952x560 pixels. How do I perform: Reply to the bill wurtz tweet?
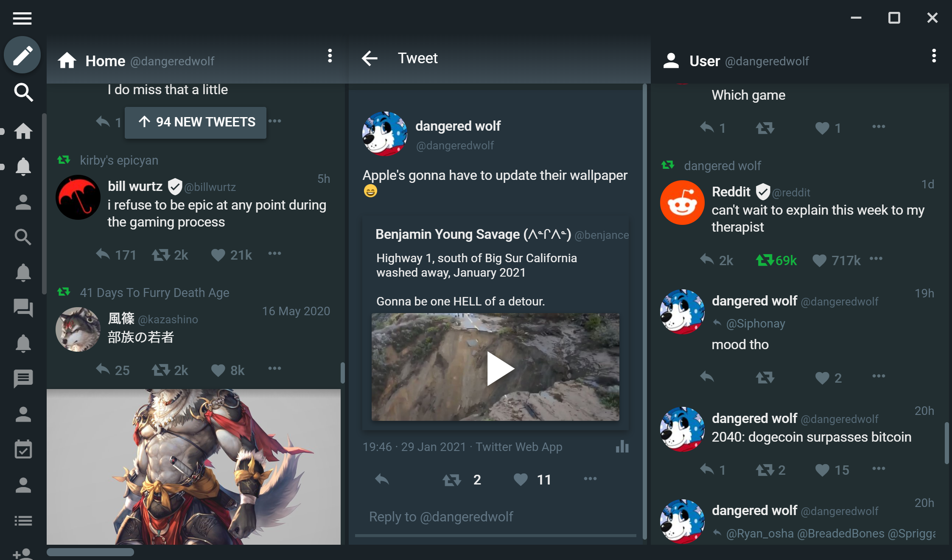103,255
